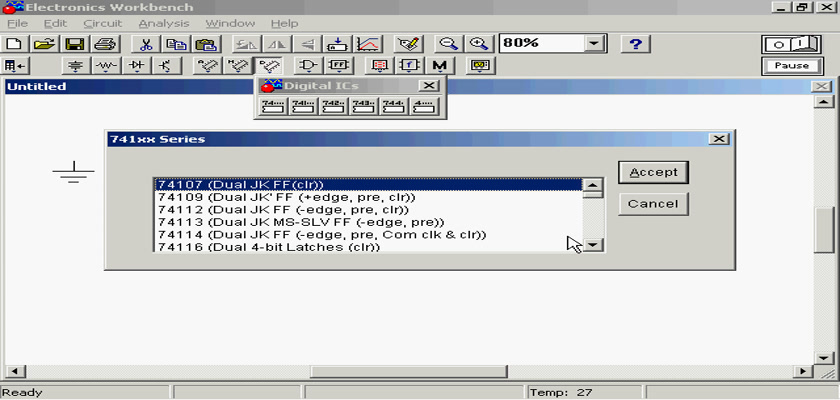The height and width of the screenshot is (400, 840).
Task: Click down arrow of IC list scrollbar
Action: click(x=592, y=245)
